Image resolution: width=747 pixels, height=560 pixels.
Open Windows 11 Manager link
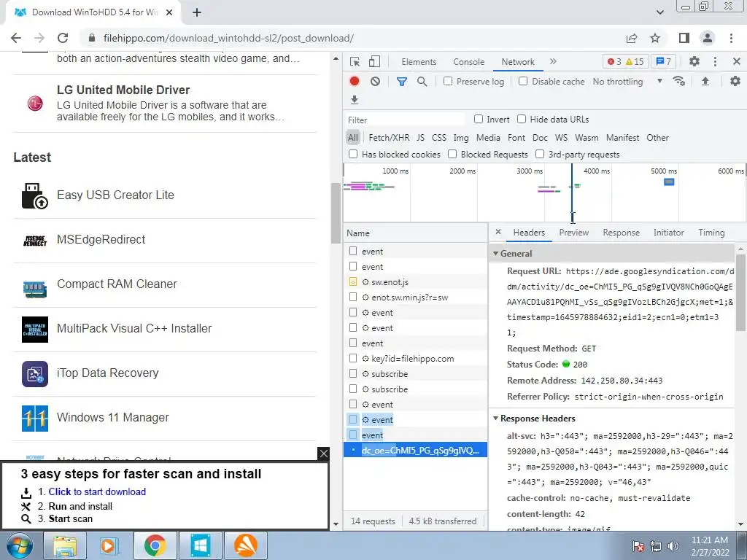pos(113,417)
